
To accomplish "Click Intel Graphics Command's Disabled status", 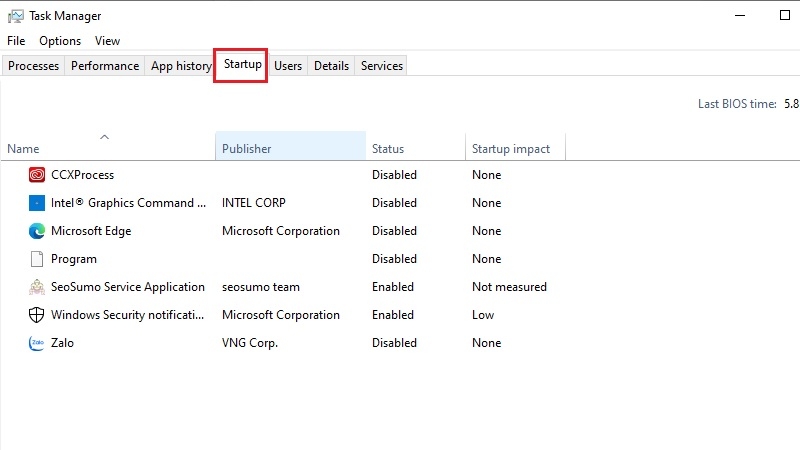I will point(394,203).
